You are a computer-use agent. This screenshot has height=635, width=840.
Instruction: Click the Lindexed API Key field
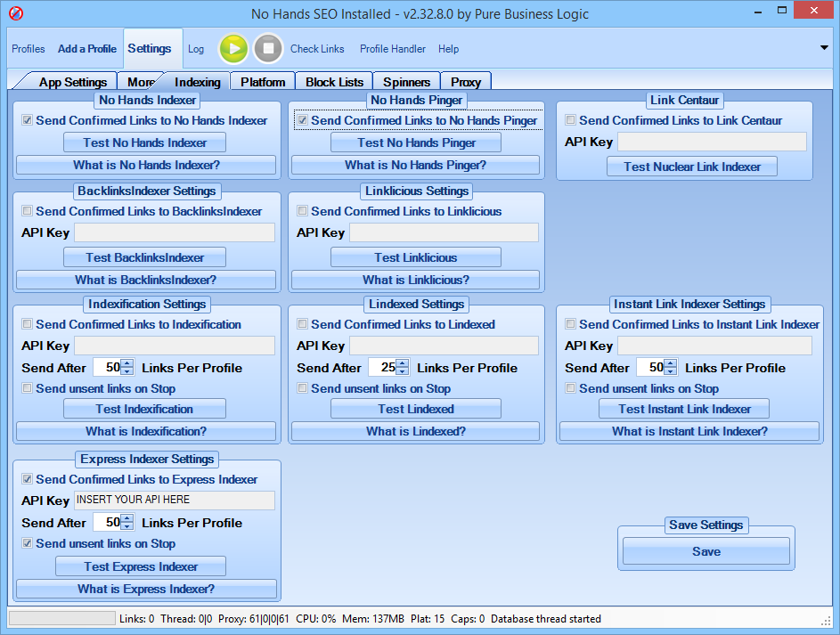pyautogui.click(x=444, y=346)
